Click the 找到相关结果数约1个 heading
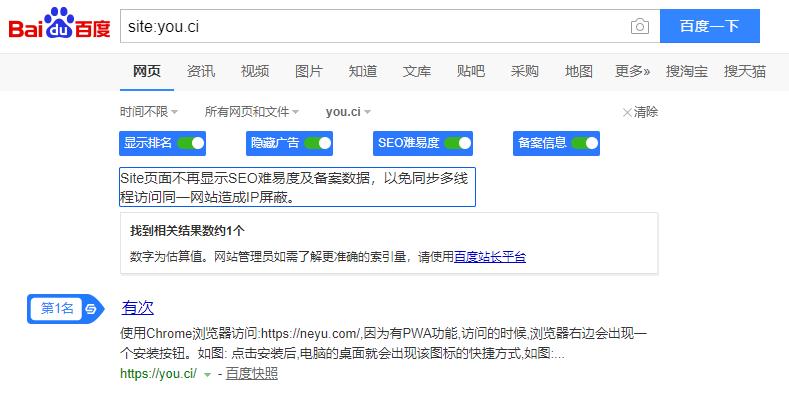 pyautogui.click(x=187, y=231)
